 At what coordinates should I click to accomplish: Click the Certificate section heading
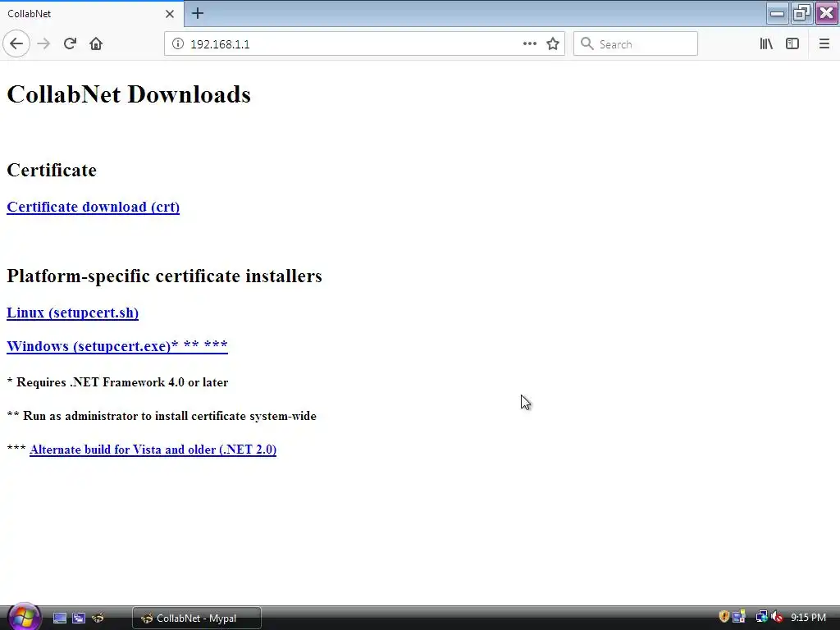52,170
